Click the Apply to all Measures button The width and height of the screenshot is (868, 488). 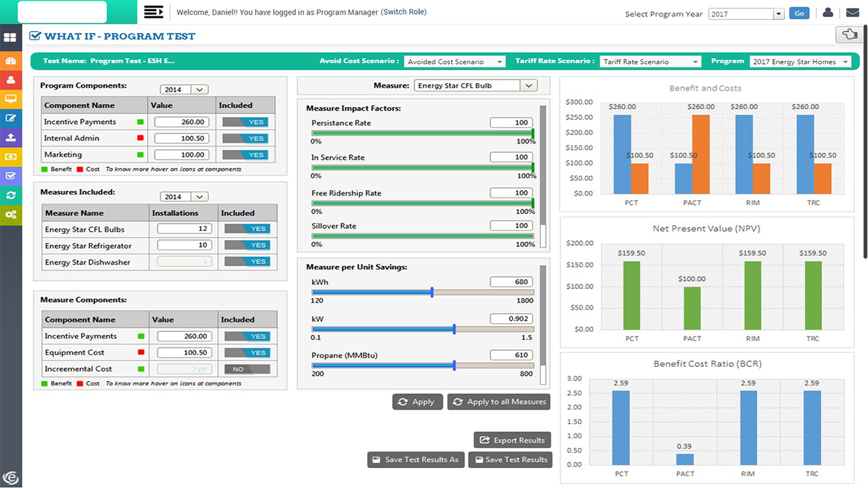click(x=499, y=401)
